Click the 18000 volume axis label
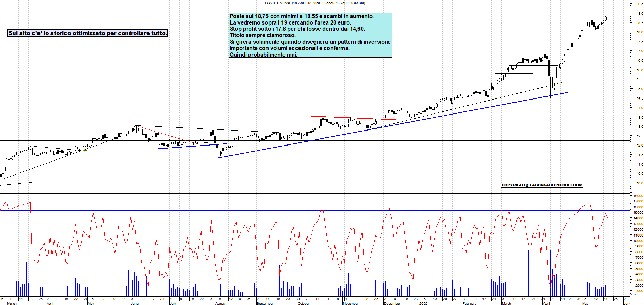 coord(638,196)
